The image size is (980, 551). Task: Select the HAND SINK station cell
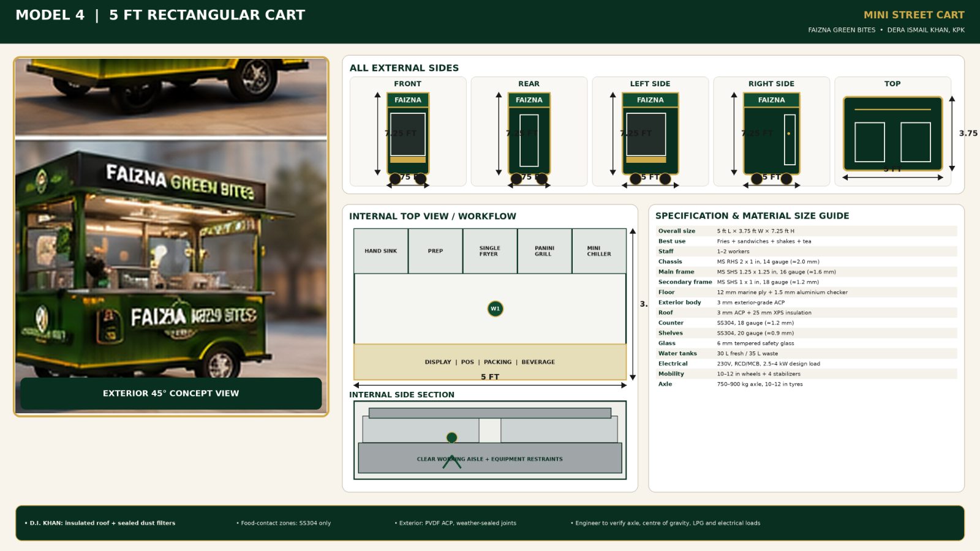[381, 251]
